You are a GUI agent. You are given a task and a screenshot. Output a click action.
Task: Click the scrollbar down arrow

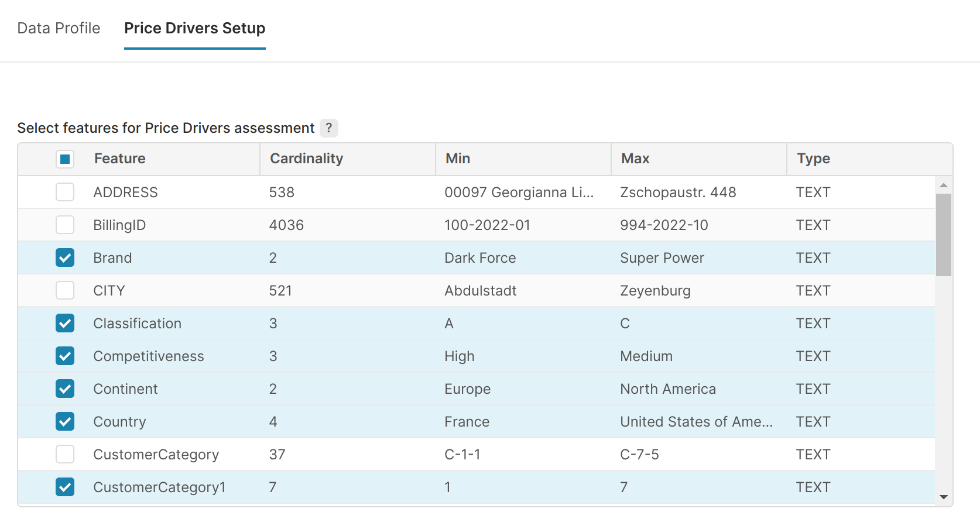point(943,497)
